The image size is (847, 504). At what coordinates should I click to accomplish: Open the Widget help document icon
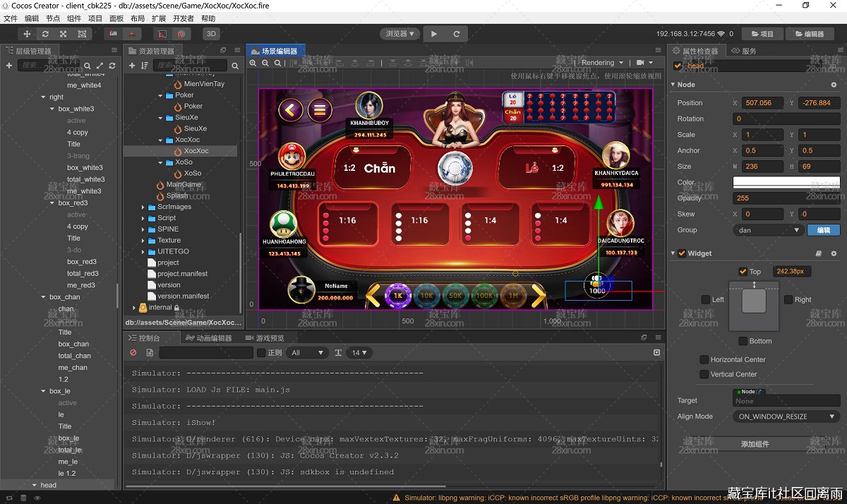pyautogui.click(x=819, y=253)
